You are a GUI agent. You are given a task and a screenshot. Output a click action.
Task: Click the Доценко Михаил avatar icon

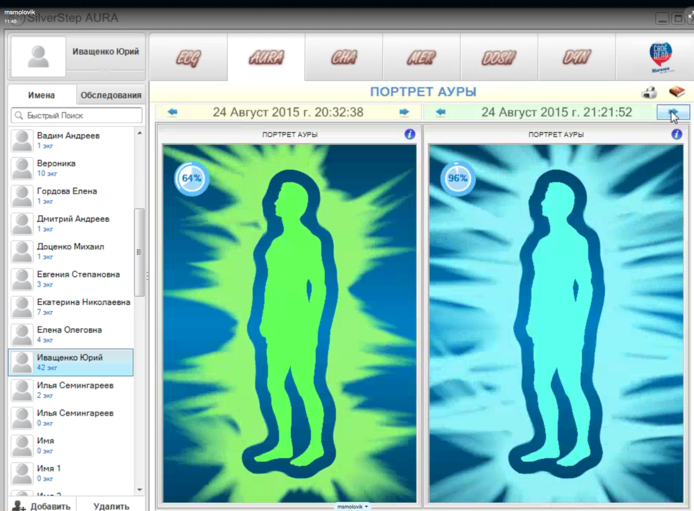point(22,251)
